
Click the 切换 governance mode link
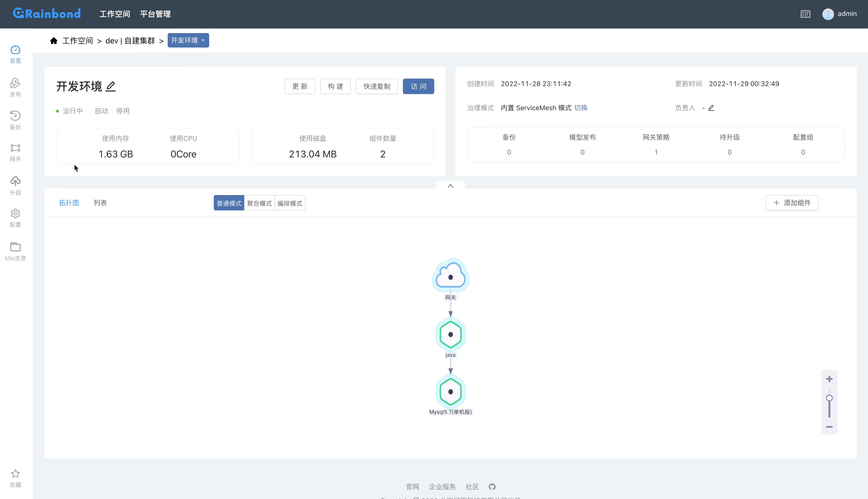pyautogui.click(x=581, y=108)
